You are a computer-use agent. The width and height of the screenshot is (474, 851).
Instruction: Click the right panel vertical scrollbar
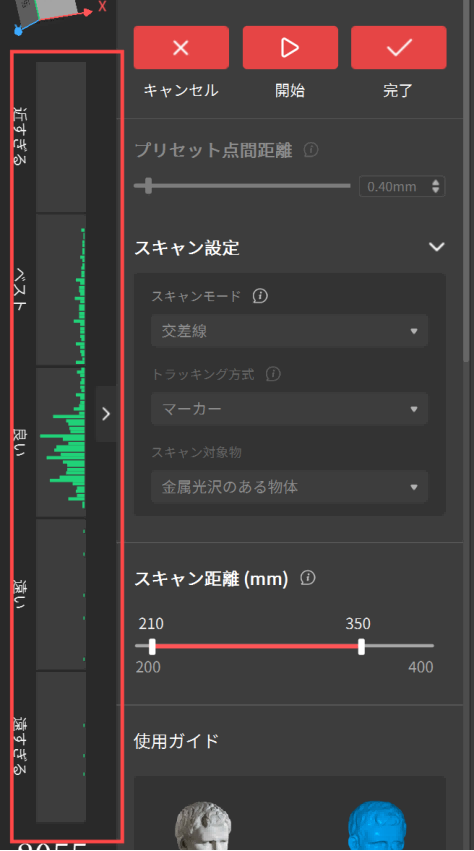(466, 179)
